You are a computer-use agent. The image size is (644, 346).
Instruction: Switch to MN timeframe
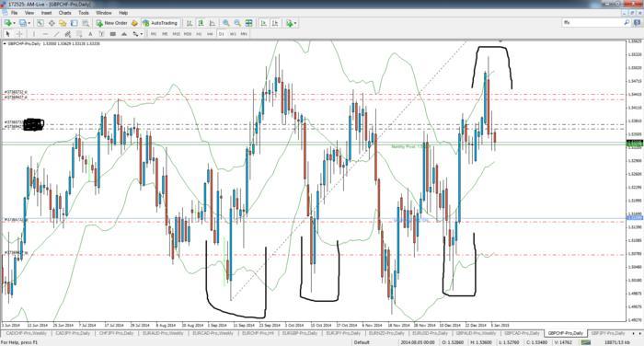point(244,34)
